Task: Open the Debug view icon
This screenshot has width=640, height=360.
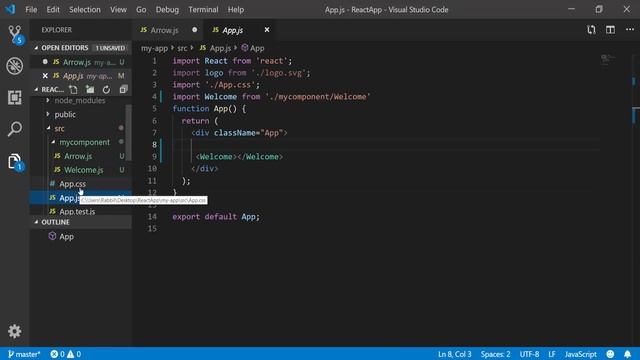Action: 15,66
